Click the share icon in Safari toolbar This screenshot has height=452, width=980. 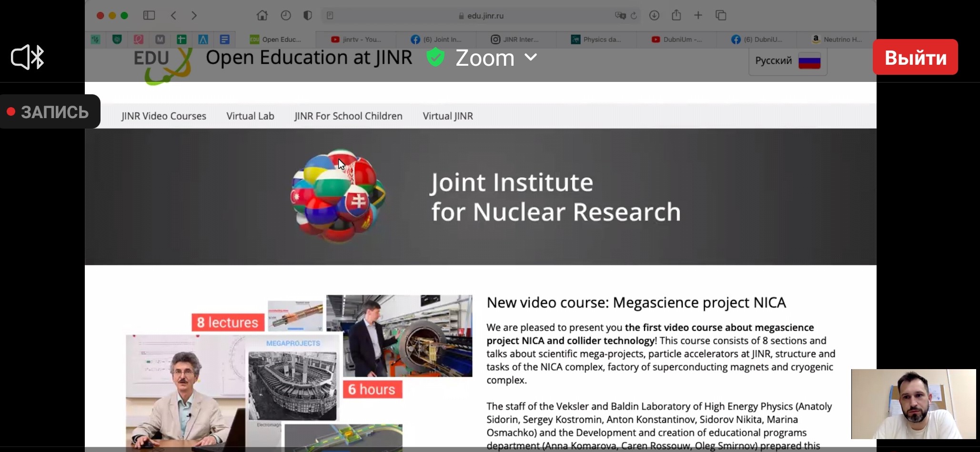pos(676,16)
